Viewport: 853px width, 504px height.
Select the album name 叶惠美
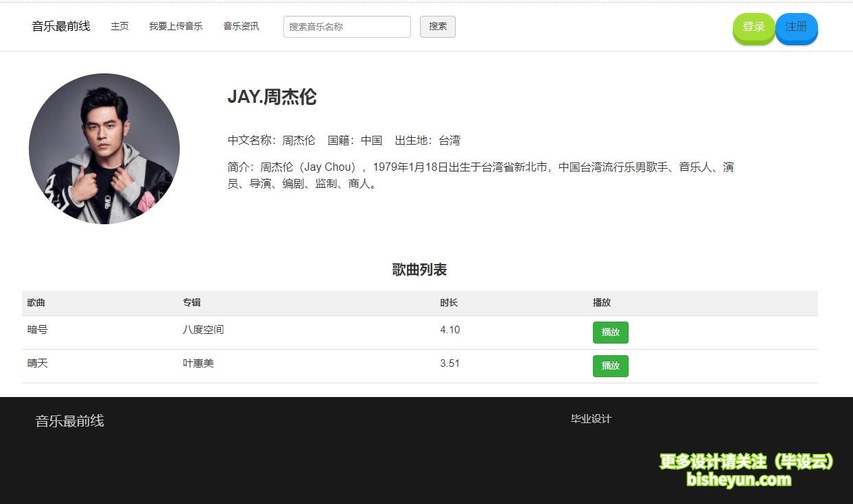(198, 363)
